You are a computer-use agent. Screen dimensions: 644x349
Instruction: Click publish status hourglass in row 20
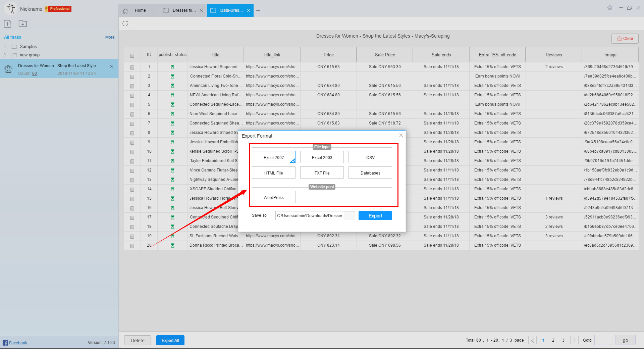pos(172,245)
